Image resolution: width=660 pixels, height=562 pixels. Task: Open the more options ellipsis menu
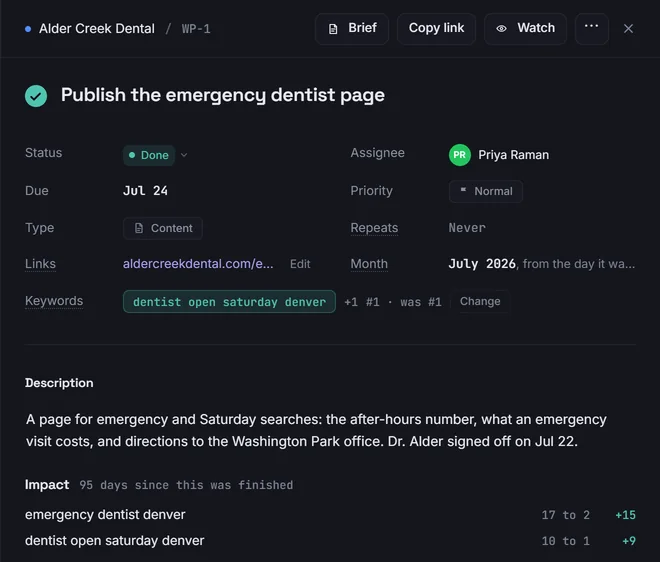pyautogui.click(x=591, y=29)
